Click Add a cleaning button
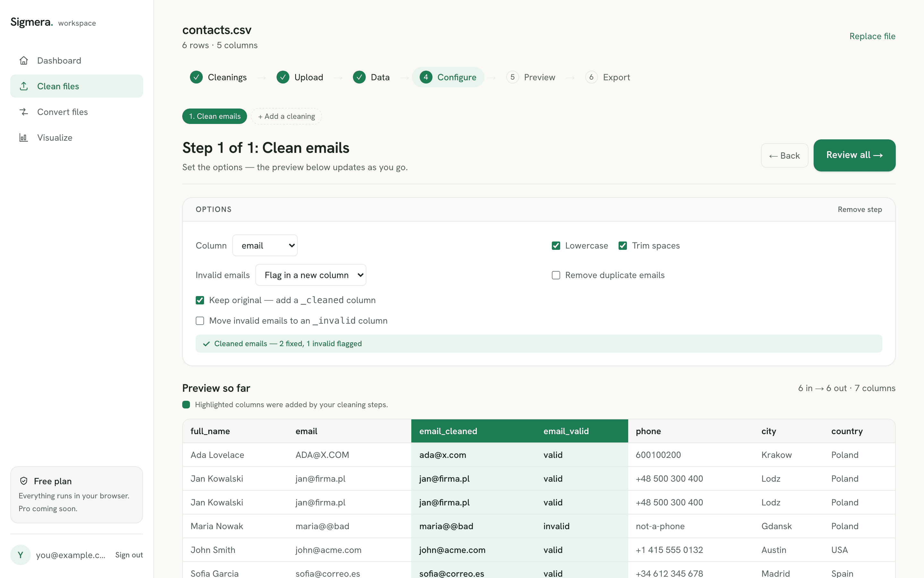Screen dimensions: 924x578 (287, 116)
